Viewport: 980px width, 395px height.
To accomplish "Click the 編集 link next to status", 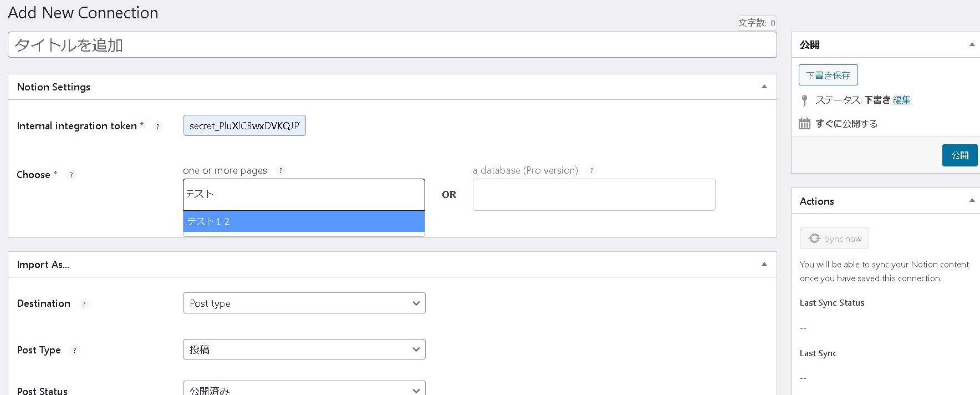I will 901,100.
